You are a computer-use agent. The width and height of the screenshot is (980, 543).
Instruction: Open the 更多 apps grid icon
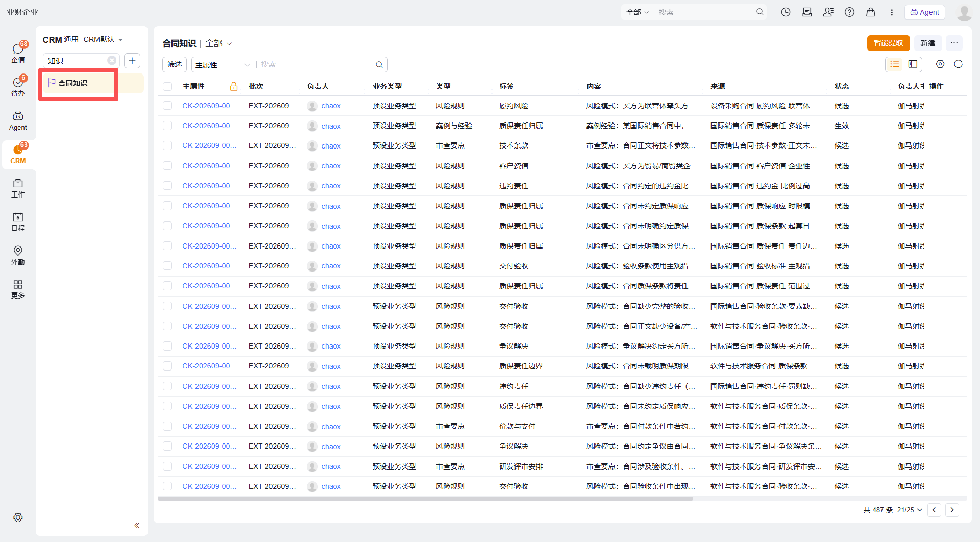[x=18, y=289]
